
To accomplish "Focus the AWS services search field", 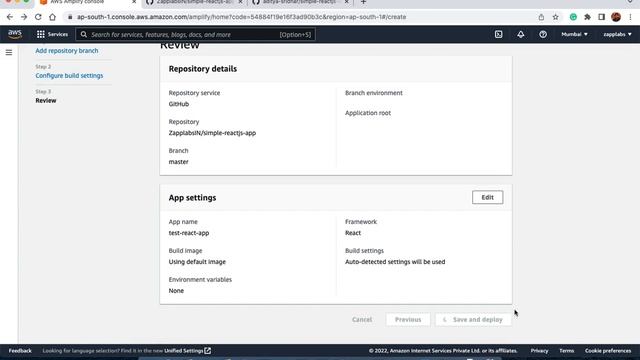I will coord(195,34).
